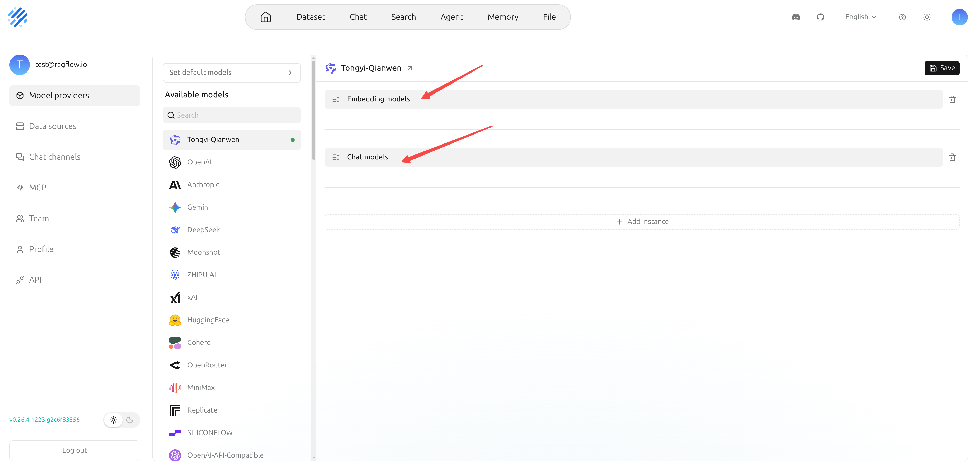Open the GitHub repository icon

(820, 17)
